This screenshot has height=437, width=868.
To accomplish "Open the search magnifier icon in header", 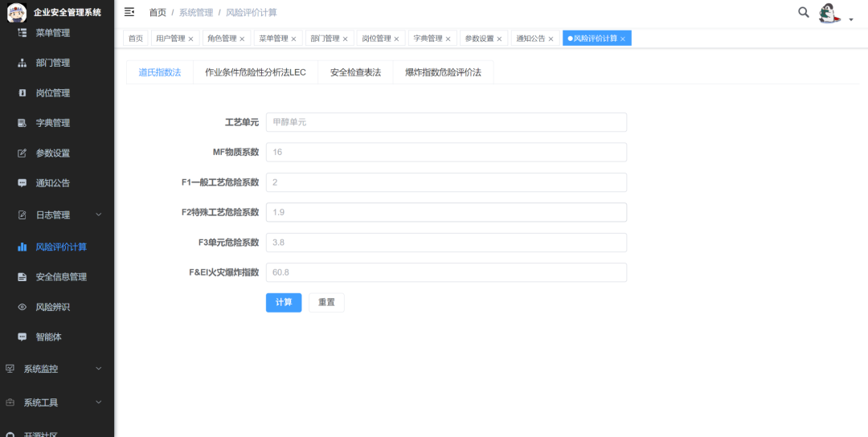I will click(803, 12).
